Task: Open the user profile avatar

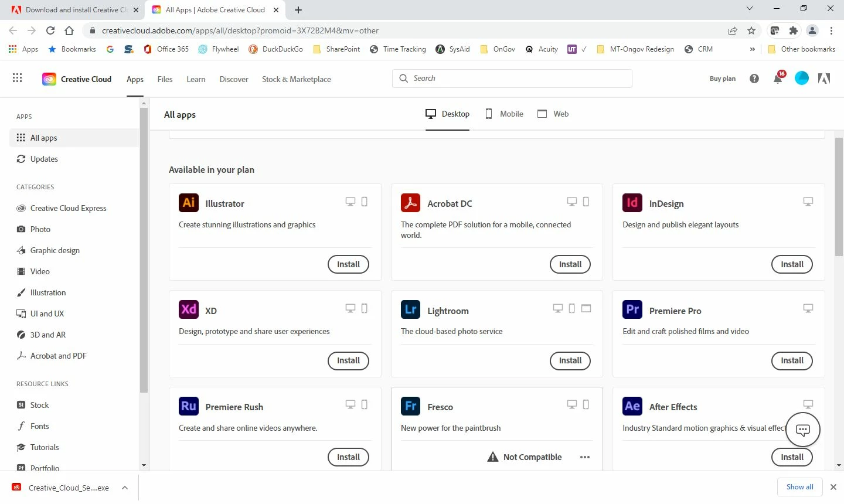Action: click(x=801, y=78)
